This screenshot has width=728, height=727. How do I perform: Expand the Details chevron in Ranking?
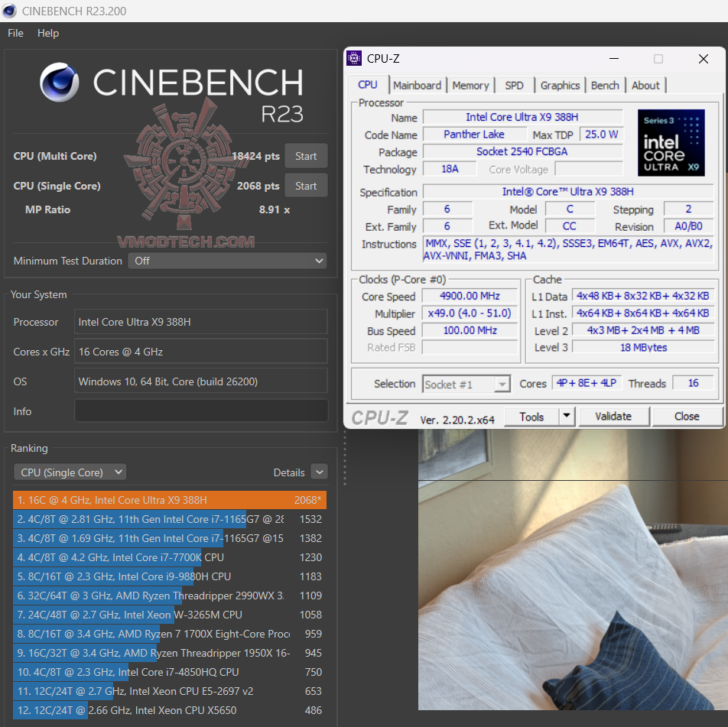click(x=319, y=472)
